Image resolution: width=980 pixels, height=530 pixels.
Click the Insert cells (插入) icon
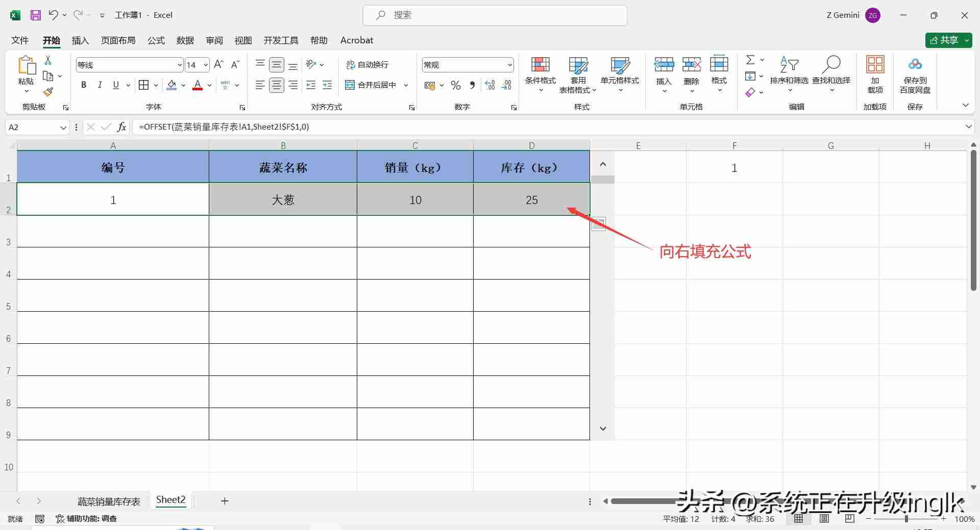(x=664, y=64)
